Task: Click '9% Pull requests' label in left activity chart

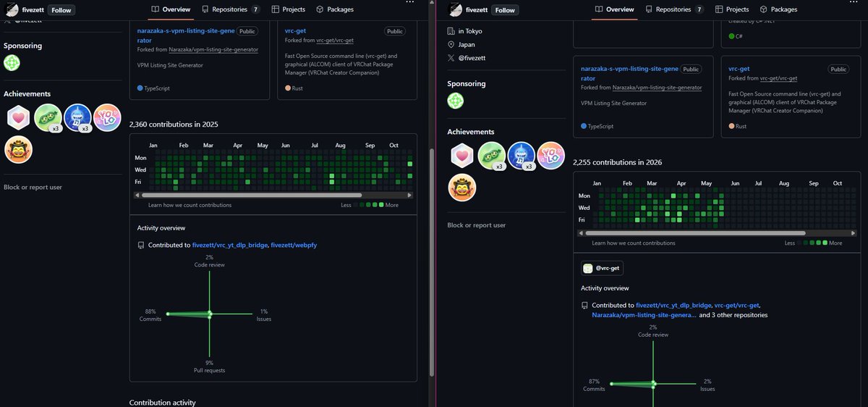Action: click(209, 366)
